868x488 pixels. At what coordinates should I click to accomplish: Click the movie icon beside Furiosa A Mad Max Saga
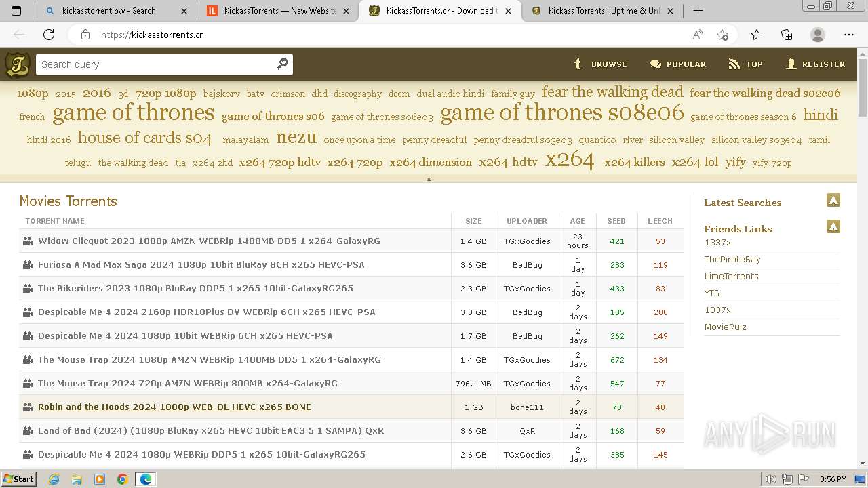coord(28,264)
